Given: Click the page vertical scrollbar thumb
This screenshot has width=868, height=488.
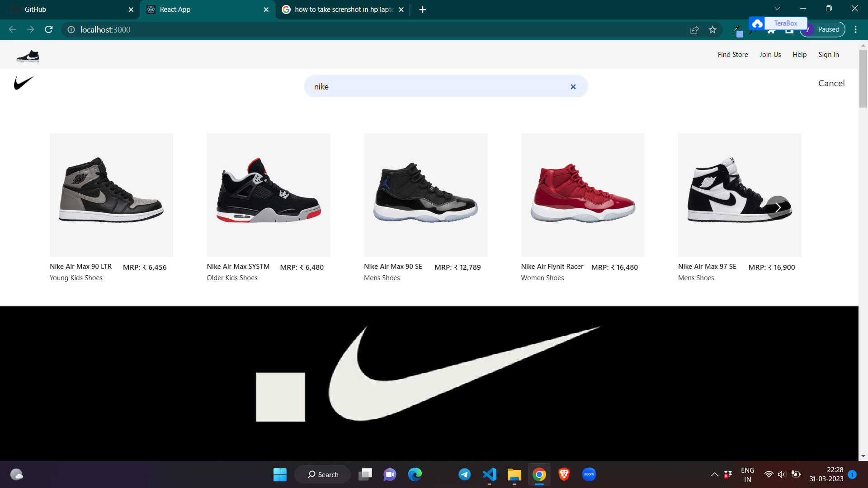Looking at the screenshot, I should point(863,78).
